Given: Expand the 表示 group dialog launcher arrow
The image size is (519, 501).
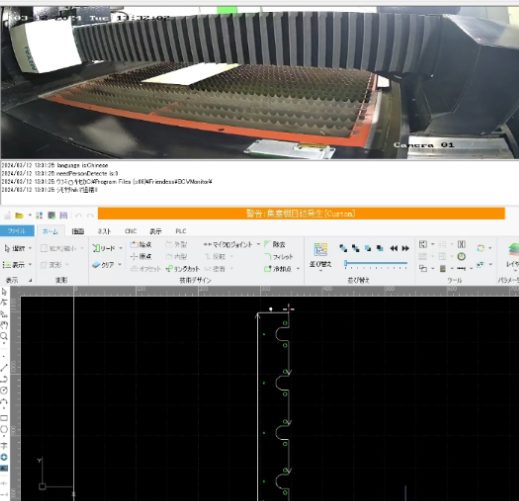Looking at the screenshot, I should coord(30,280).
